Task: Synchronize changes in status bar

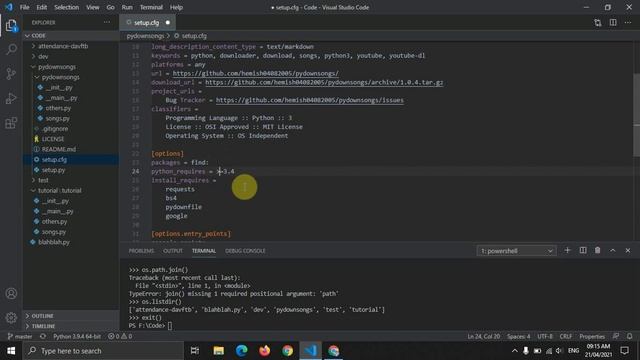Action: click(x=42, y=336)
